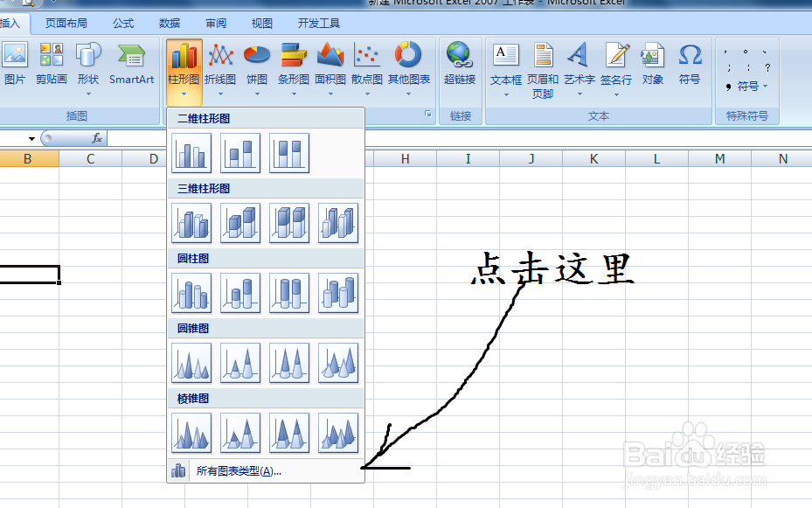The height and width of the screenshot is (508, 812).
Task: Select column K header
Action: tap(594, 159)
